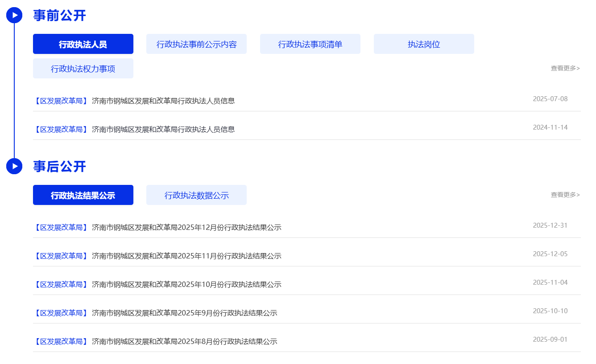The width and height of the screenshot is (596, 364).
Task: Open the 2024-11-14 执法人员信息 article
Action: point(163,130)
